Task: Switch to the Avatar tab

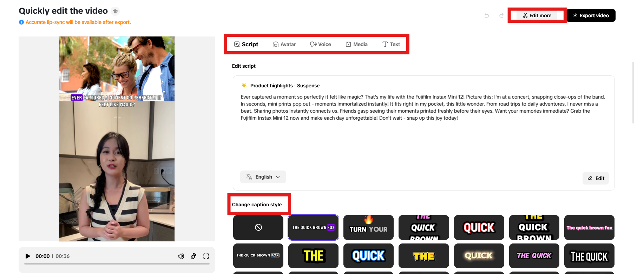Action: click(284, 44)
